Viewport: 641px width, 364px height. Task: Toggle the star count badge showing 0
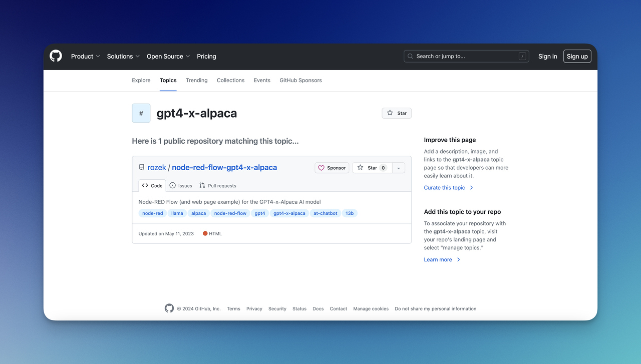(x=384, y=168)
